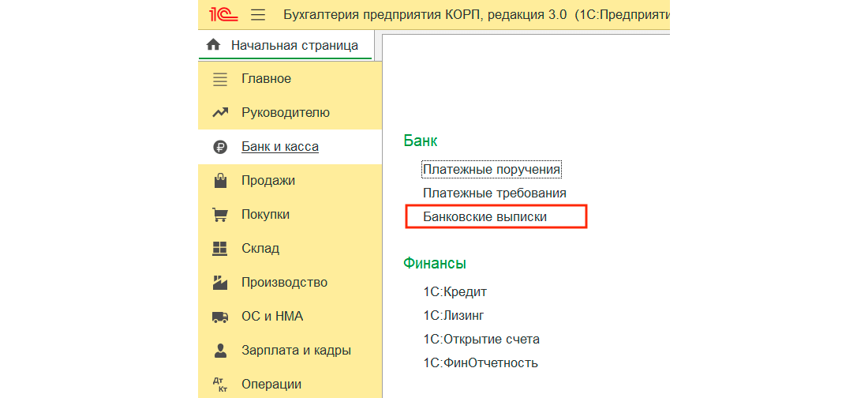This screenshot has height=398, width=868.
Task: Open Платежные требования link
Action: click(494, 193)
